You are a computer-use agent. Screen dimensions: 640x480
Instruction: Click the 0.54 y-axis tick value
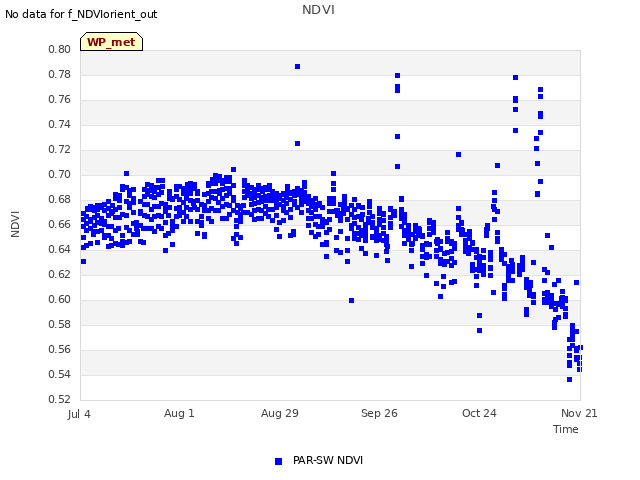click(x=60, y=374)
